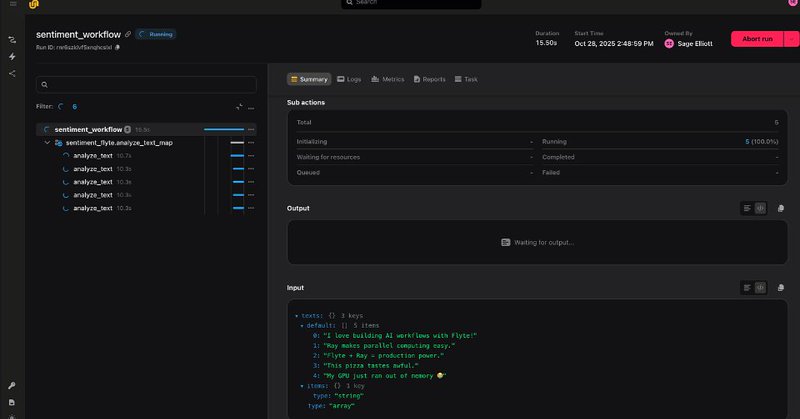Open the runs icon in left sidebar
The image size is (800, 419).
(x=12, y=40)
